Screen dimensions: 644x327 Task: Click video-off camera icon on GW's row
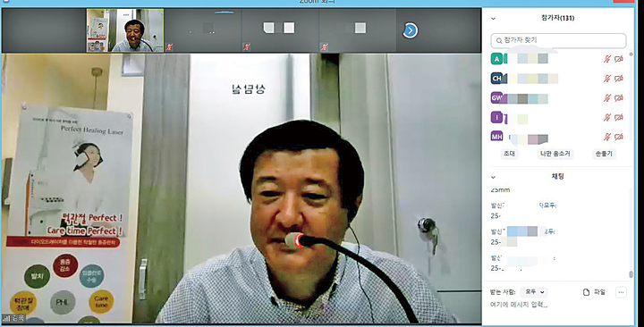(619, 98)
